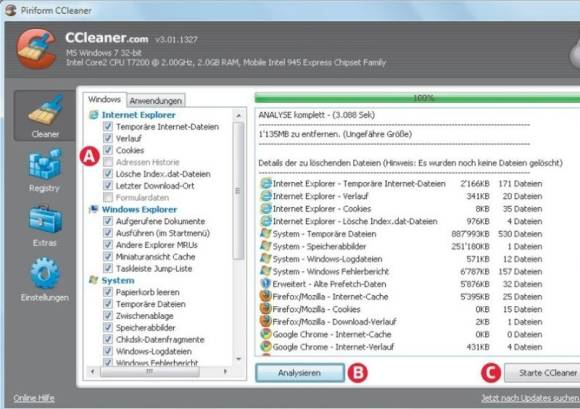Screen dimensions: 580x409
Task: Click Jetzt nach Updates suchen link
Action: click(530, 398)
